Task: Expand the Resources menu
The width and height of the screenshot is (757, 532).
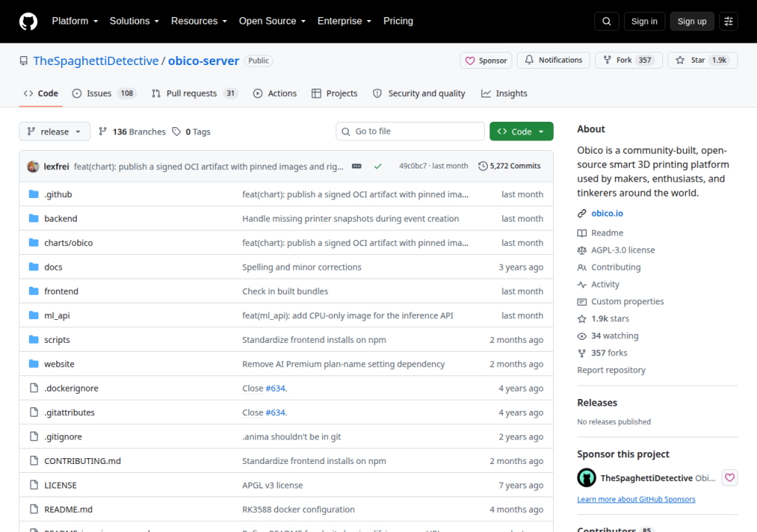Action: point(199,21)
